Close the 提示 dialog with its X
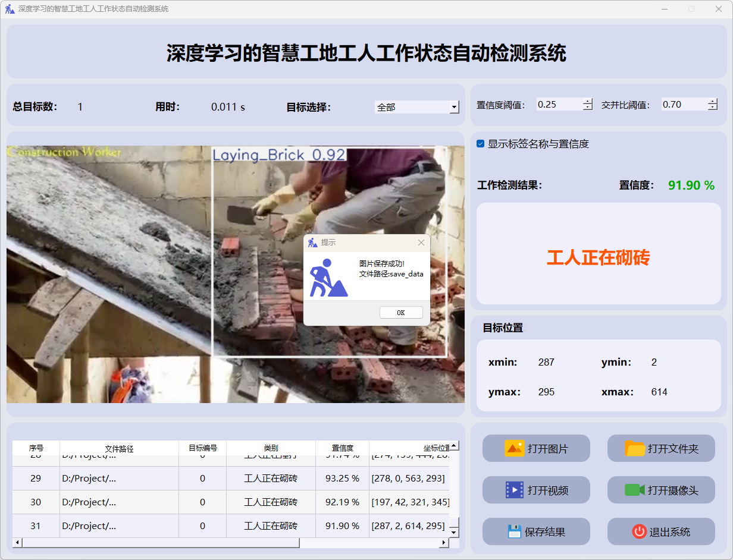This screenshot has width=733, height=560. [x=421, y=243]
